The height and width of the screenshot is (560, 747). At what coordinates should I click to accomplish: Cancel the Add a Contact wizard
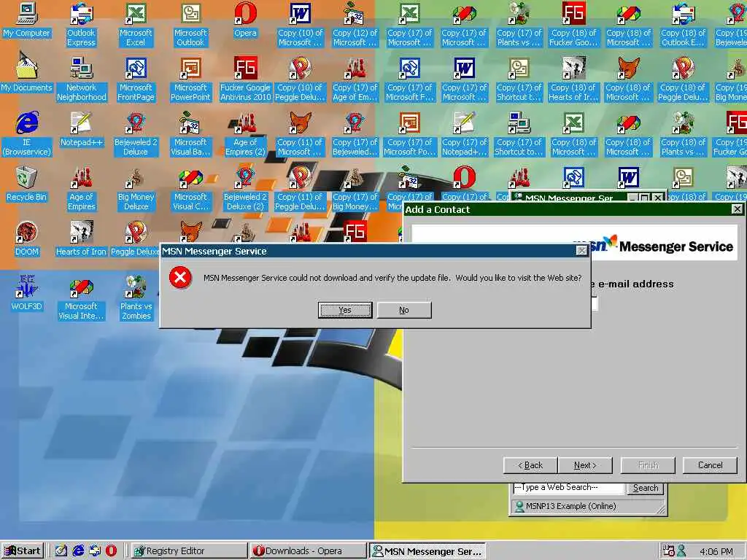coord(710,465)
